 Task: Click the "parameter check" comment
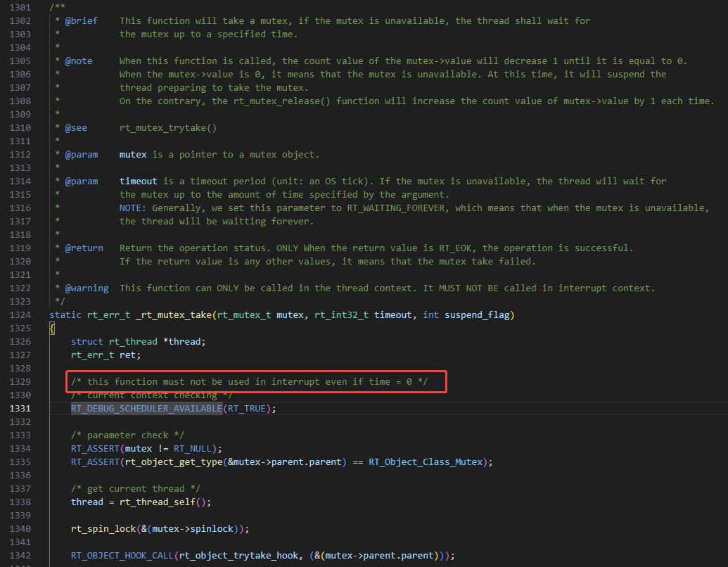128,435
